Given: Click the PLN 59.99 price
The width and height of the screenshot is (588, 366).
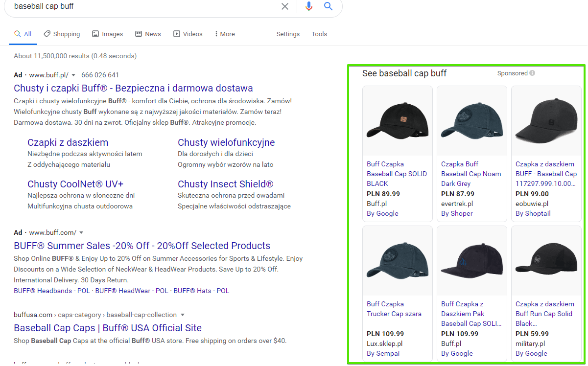Looking at the screenshot, I should pos(532,334).
